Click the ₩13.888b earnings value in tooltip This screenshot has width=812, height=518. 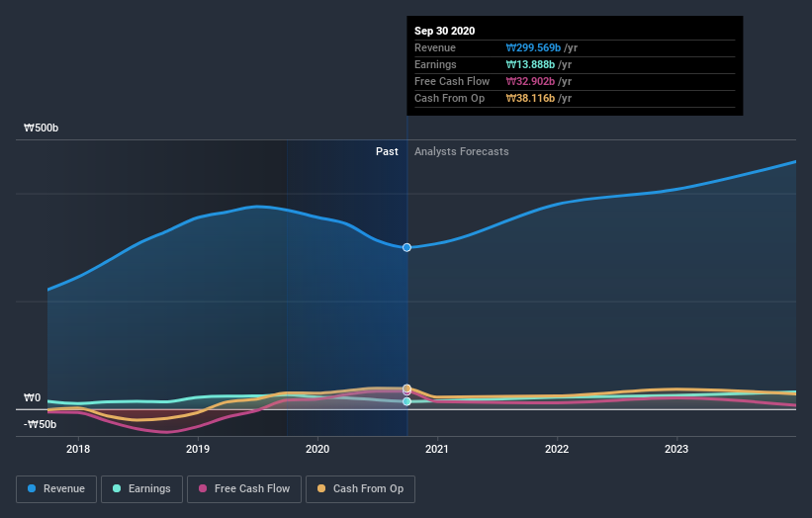coord(530,64)
